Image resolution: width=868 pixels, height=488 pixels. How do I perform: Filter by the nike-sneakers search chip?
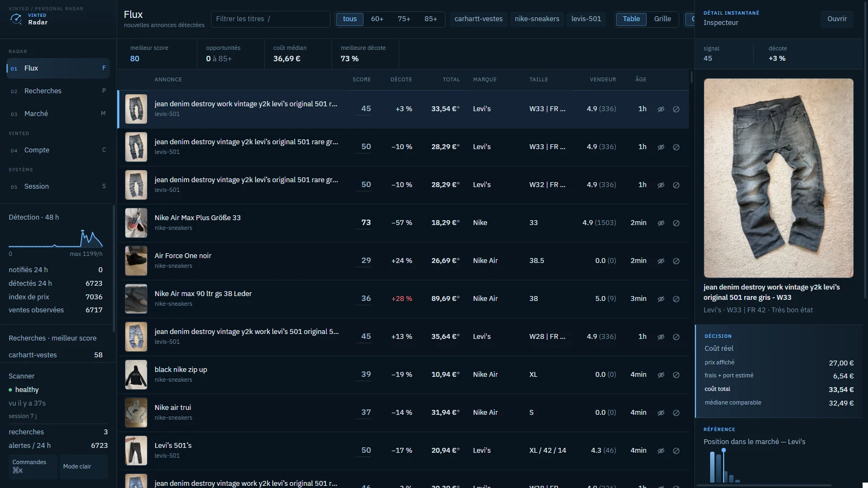pyautogui.click(x=537, y=19)
